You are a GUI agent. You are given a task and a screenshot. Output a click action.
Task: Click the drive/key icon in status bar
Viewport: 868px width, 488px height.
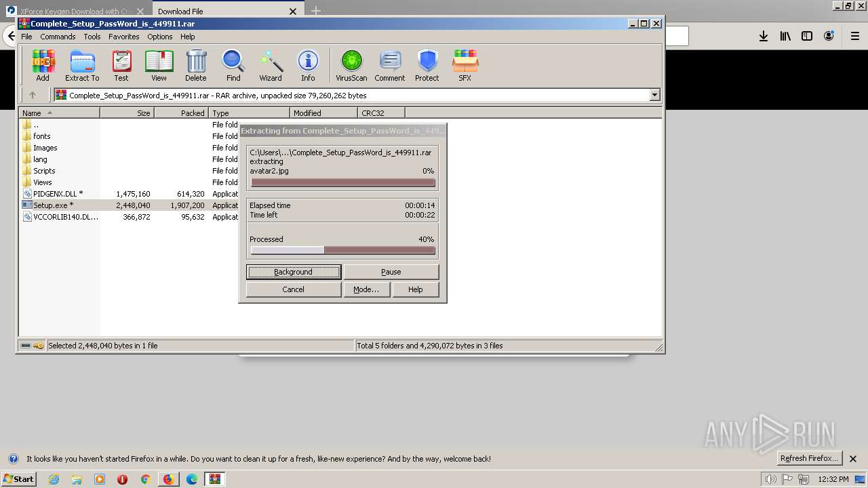pyautogui.click(x=32, y=346)
